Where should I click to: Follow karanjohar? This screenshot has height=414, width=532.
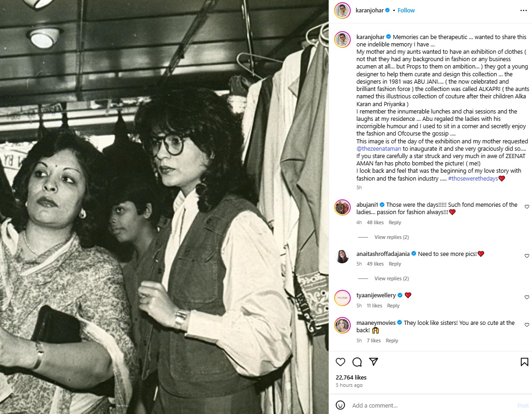tap(406, 11)
